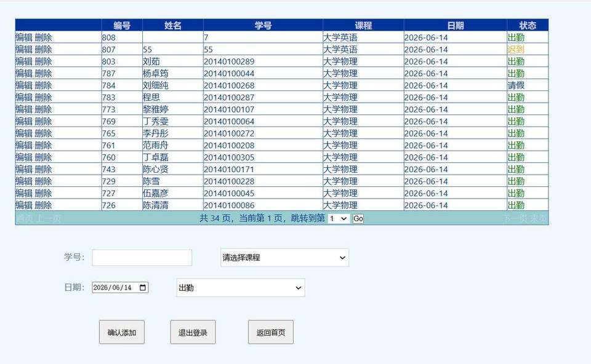Focus the 学号 input field
591x364 pixels.
(142, 258)
